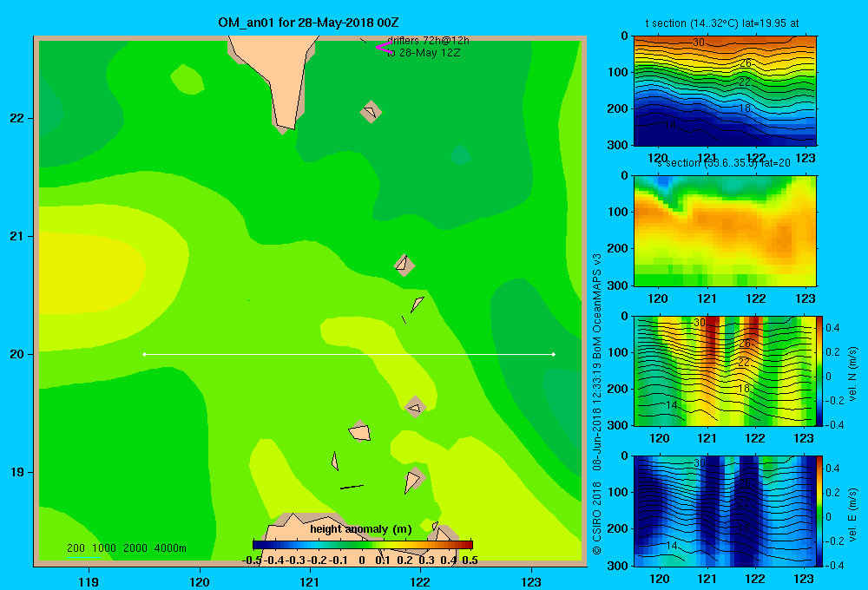The height and width of the screenshot is (590, 868).
Task: Click the southern tip of Taiwan landmass
Action: 285,125
